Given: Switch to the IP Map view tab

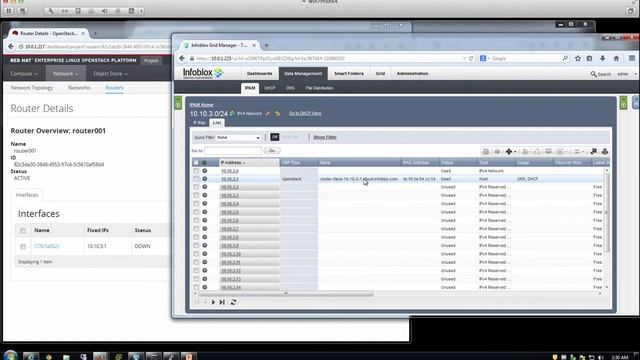Looking at the screenshot, I should pyautogui.click(x=199, y=122).
